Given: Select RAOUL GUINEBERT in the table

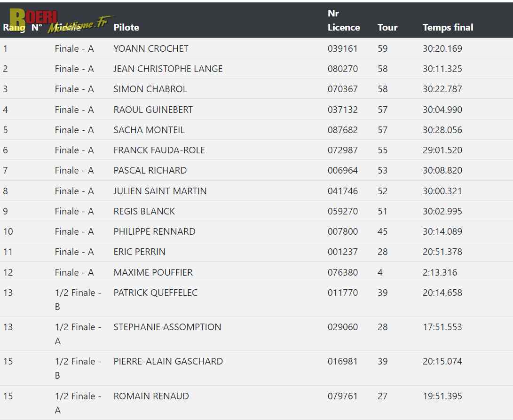Looking at the screenshot, I should (153, 110).
